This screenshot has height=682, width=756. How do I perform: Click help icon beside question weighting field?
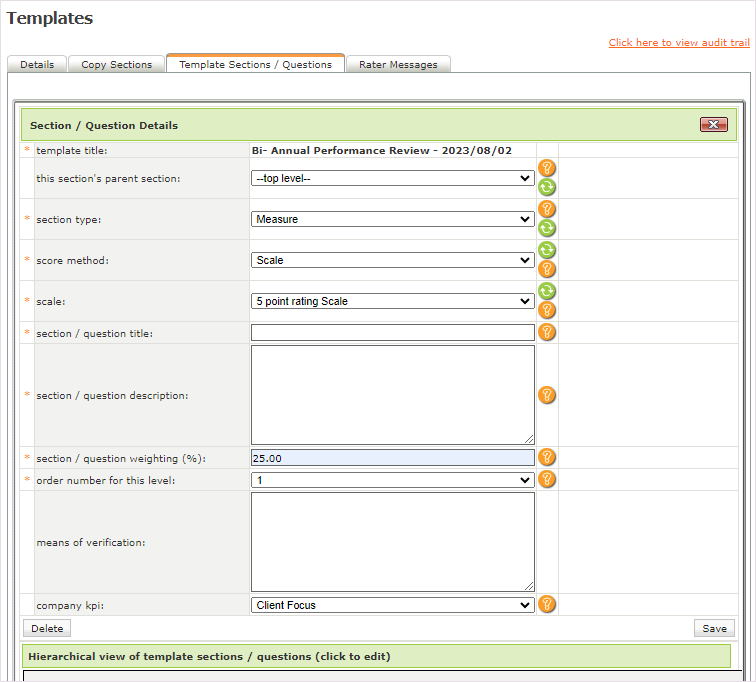pos(547,457)
